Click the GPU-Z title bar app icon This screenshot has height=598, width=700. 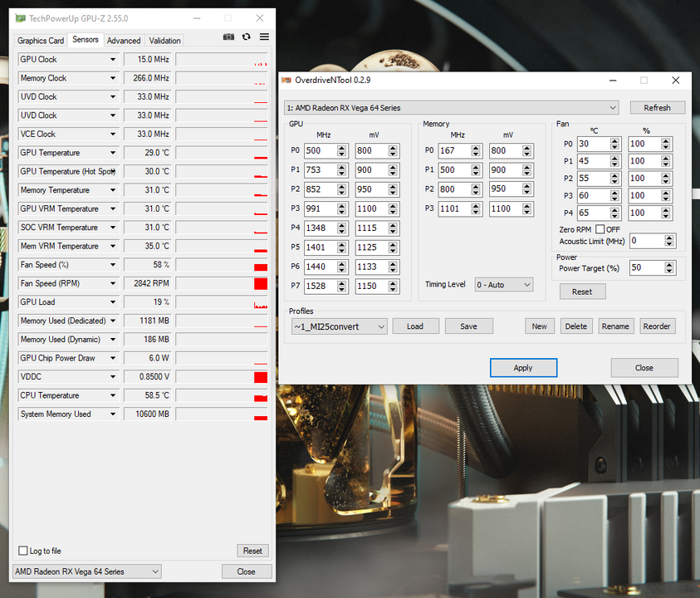pyautogui.click(x=20, y=18)
